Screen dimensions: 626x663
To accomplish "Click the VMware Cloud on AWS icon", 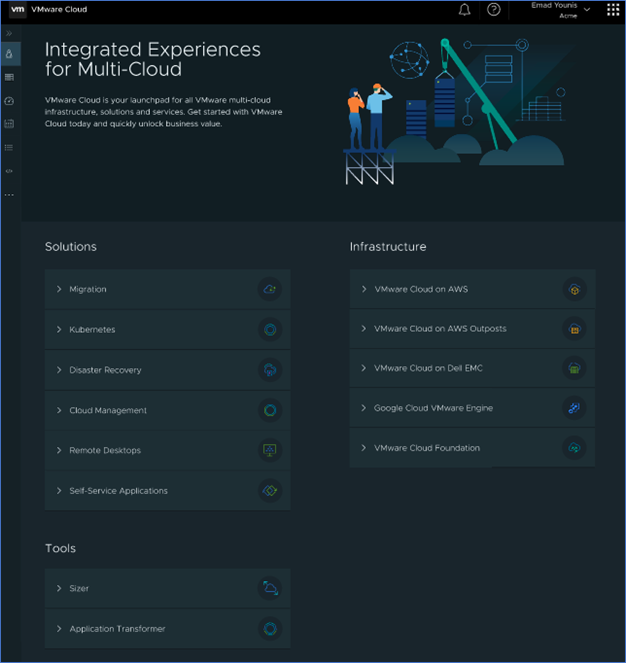I will point(574,289).
